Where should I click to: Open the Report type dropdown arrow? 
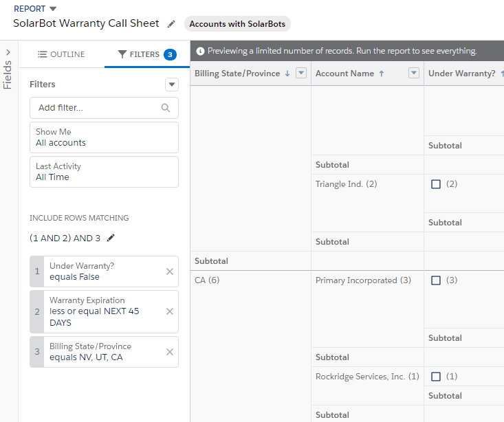point(54,9)
